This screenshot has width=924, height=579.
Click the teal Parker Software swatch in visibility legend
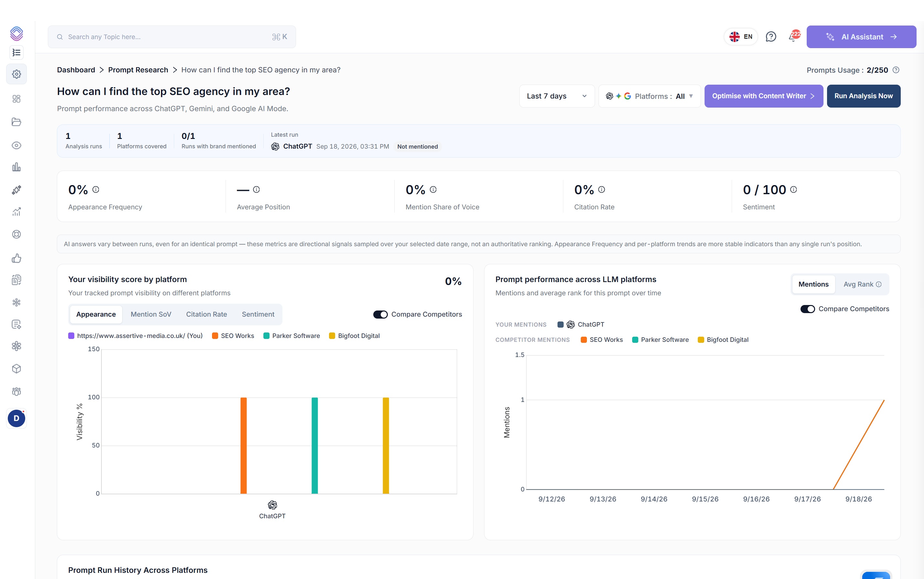[x=267, y=336]
